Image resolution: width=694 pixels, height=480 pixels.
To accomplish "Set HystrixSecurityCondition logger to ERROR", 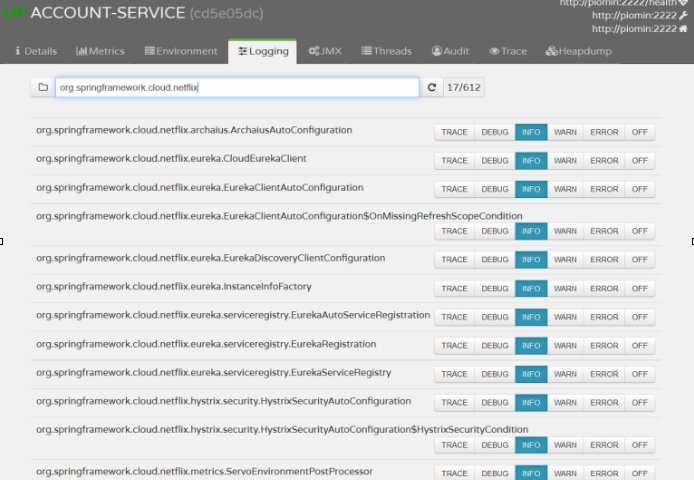I will (x=604, y=445).
